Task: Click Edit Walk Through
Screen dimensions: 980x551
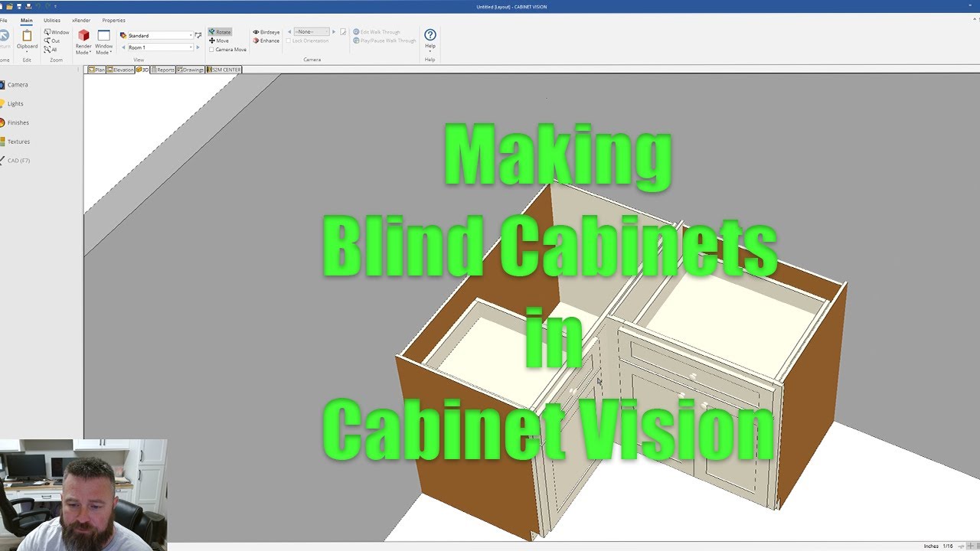Action: pos(377,32)
